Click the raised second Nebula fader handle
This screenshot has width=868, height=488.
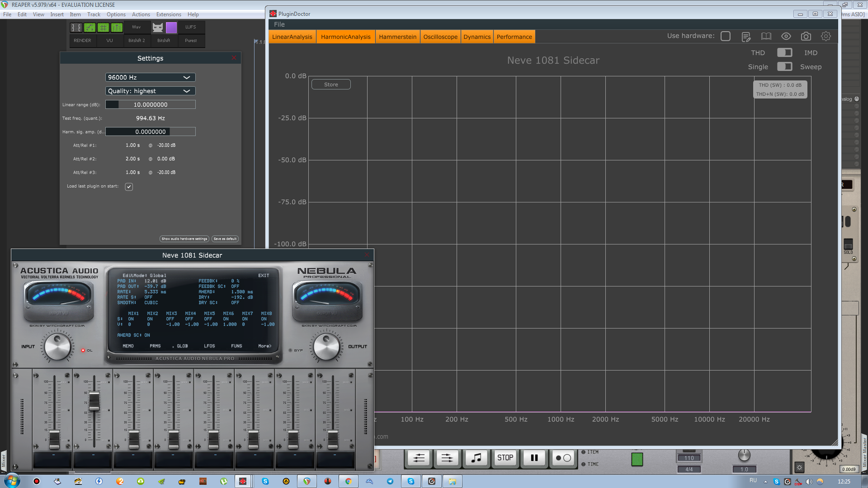tap(94, 401)
